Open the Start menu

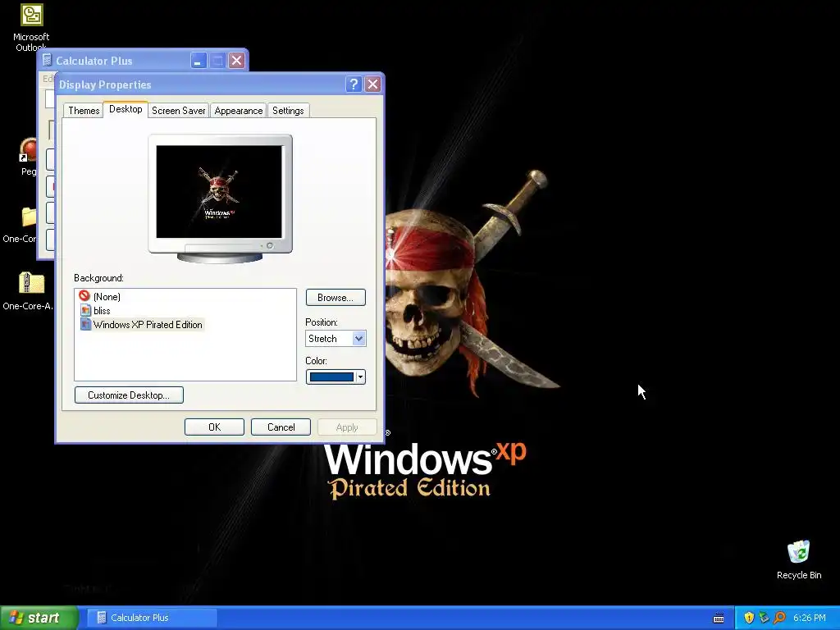tap(39, 618)
